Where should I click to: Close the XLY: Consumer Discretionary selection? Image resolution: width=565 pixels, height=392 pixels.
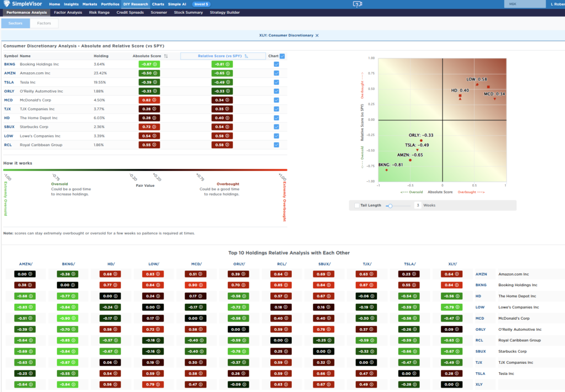[317, 35]
